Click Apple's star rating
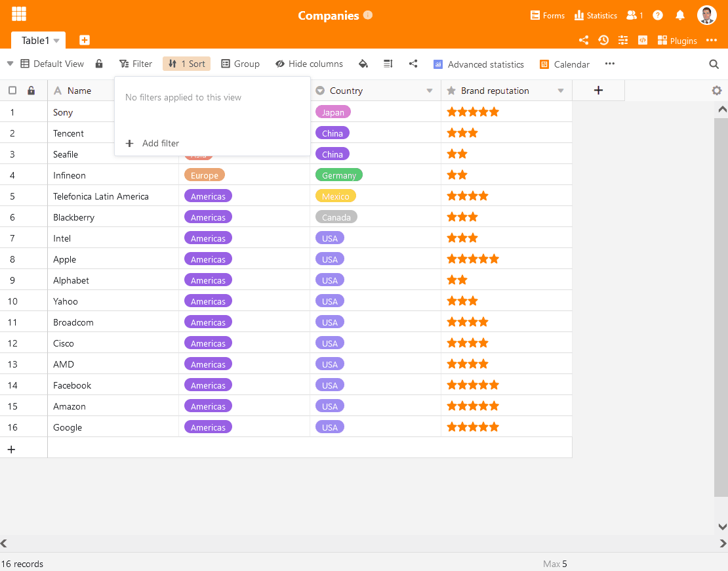728x571 pixels. point(473,259)
